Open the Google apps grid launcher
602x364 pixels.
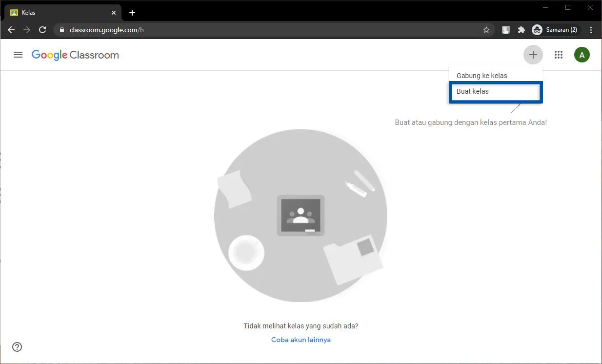click(559, 55)
